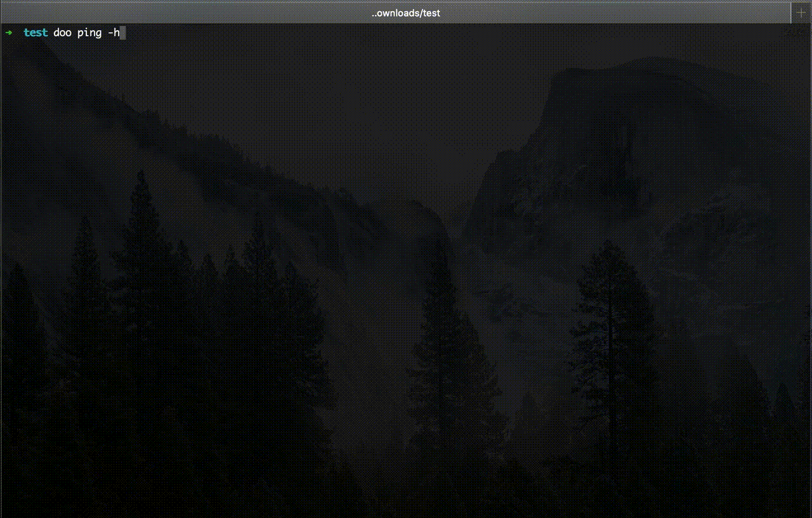Click the plus button to open new tab
Image resolution: width=812 pixels, height=518 pixels.
pyautogui.click(x=801, y=13)
